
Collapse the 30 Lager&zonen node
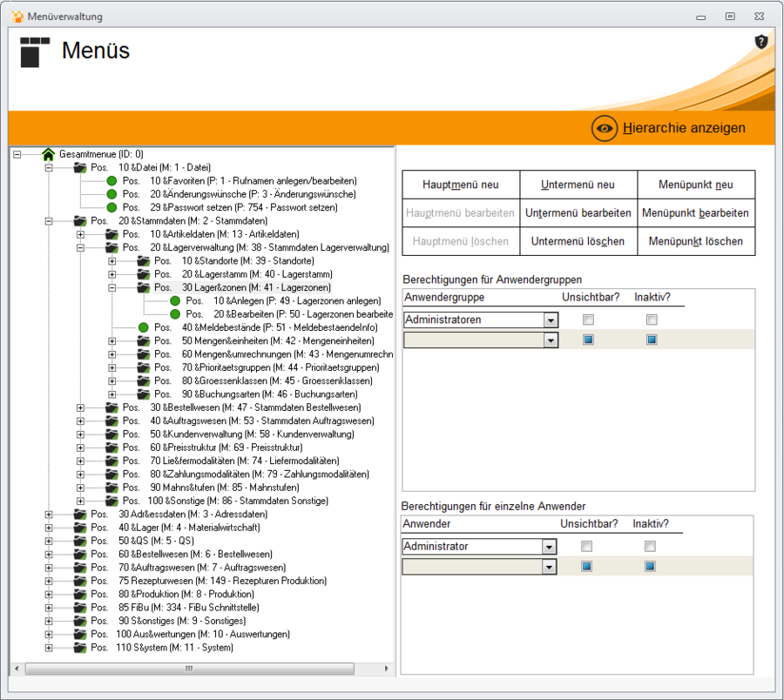112,287
